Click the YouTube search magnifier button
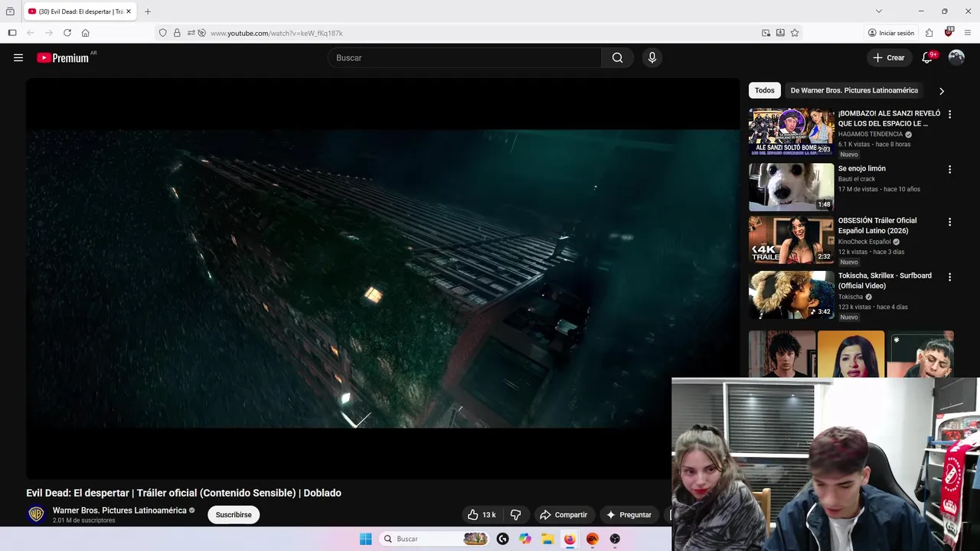The height and width of the screenshot is (551, 980). 617,57
